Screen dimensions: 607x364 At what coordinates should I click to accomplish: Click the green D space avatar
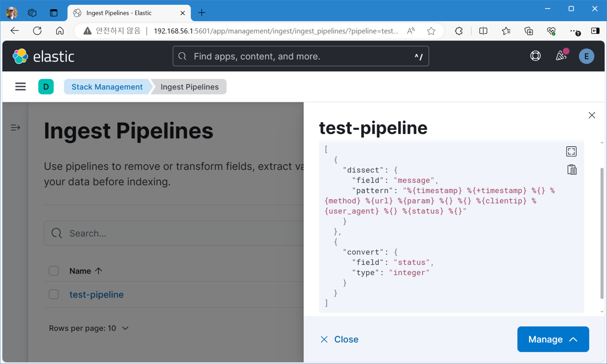pos(46,87)
